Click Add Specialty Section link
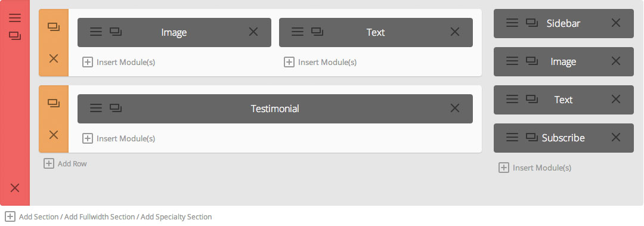The width and height of the screenshot is (644, 226). [x=176, y=216]
